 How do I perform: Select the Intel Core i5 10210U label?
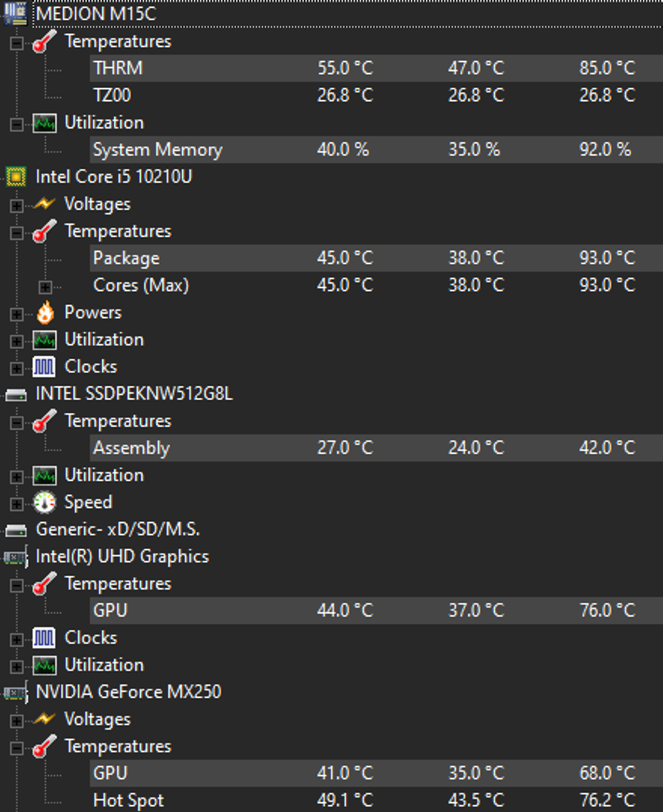pos(114,176)
